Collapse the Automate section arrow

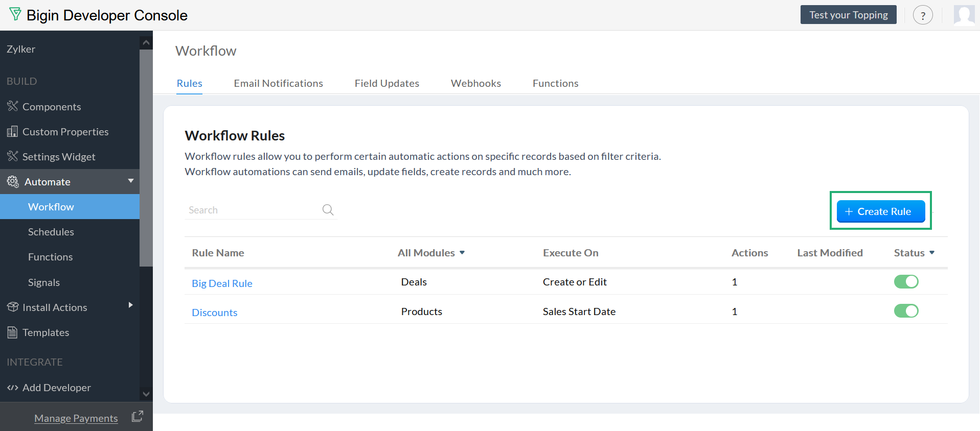tap(131, 181)
